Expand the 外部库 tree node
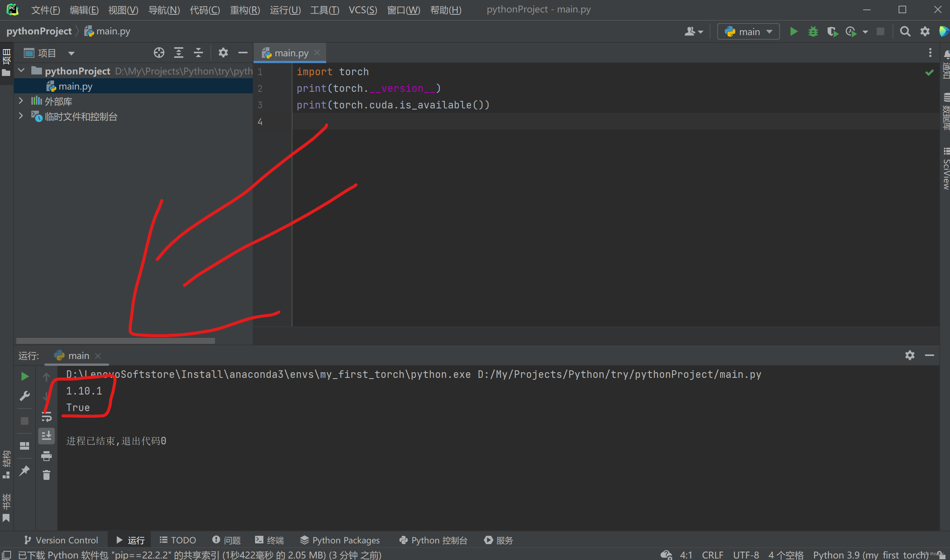The height and width of the screenshot is (560, 950). [x=21, y=101]
